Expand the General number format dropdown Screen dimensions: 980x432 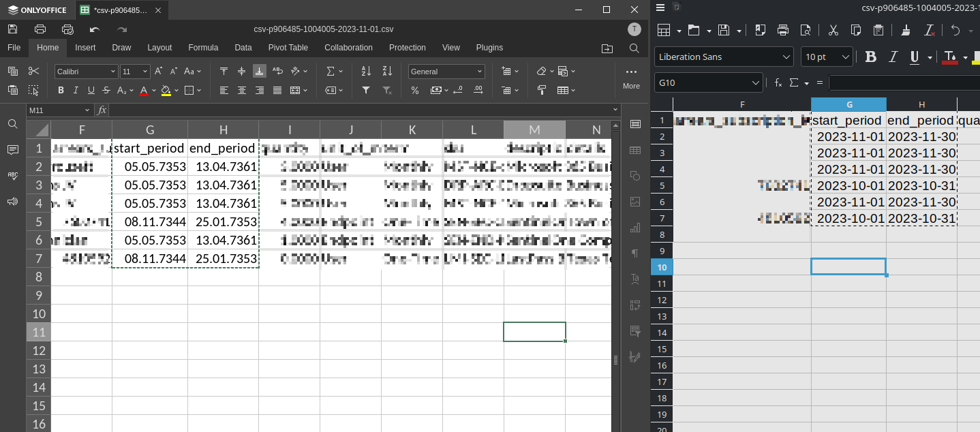(447, 72)
